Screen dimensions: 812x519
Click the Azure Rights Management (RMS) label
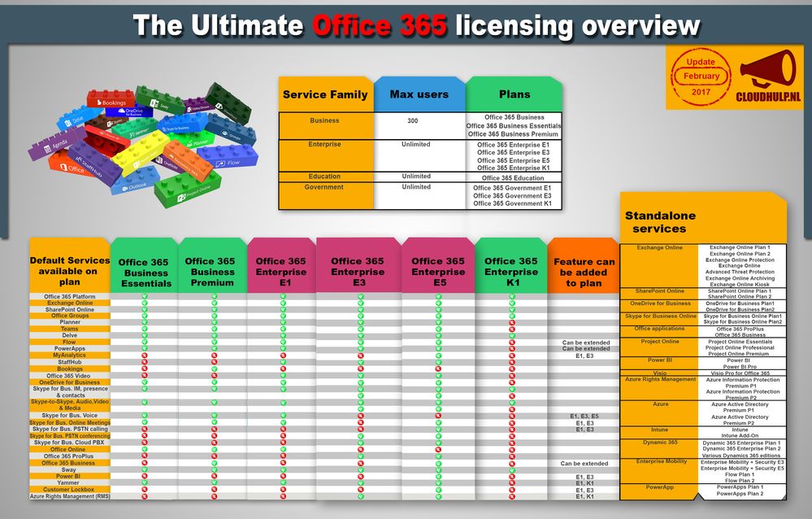pos(70,496)
